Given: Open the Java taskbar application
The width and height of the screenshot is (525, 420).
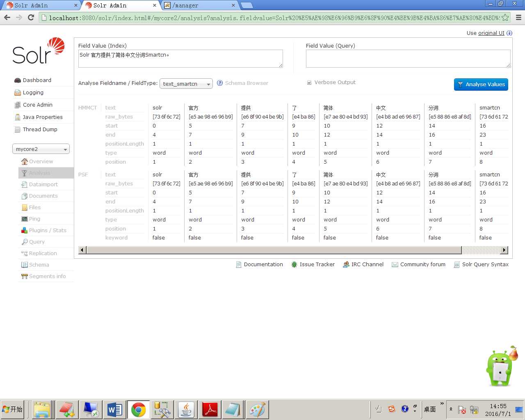Looking at the screenshot, I should [x=186, y=410].
